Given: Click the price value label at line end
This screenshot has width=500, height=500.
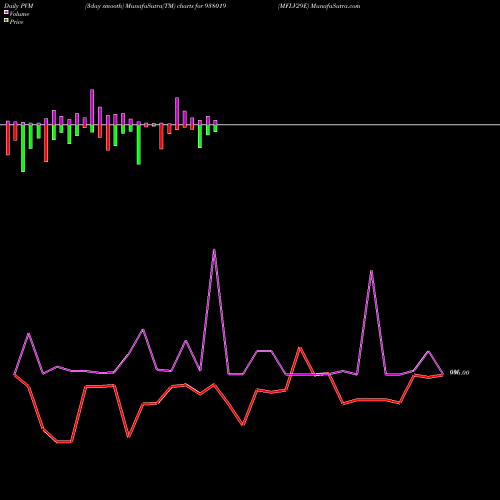Looking at the screenshot, I should click(x=459, y=372).
